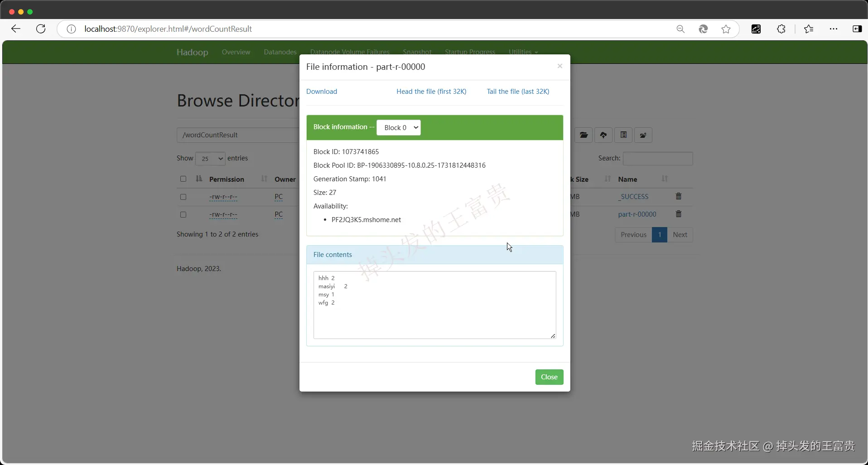This screenshot has height=465, width=868.
Task: Check the second row's checkbox for part-r-00000
Action: coord(183,215)
